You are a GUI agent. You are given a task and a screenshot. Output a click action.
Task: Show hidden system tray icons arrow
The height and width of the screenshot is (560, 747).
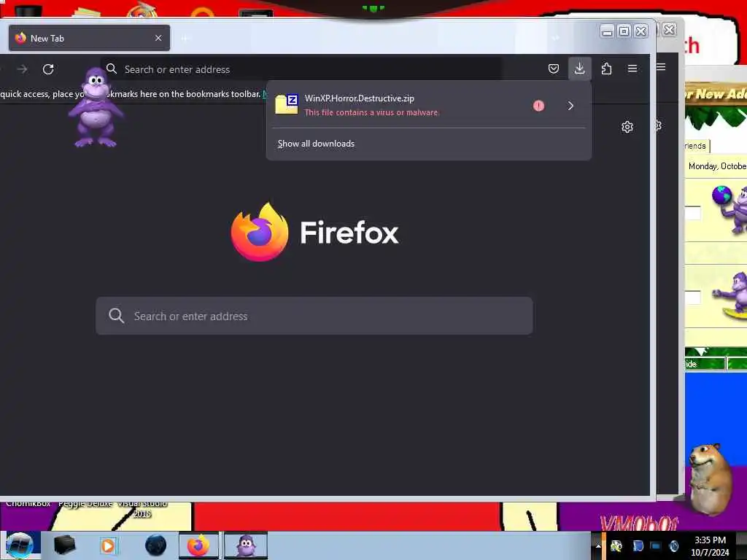click(598, 545)
